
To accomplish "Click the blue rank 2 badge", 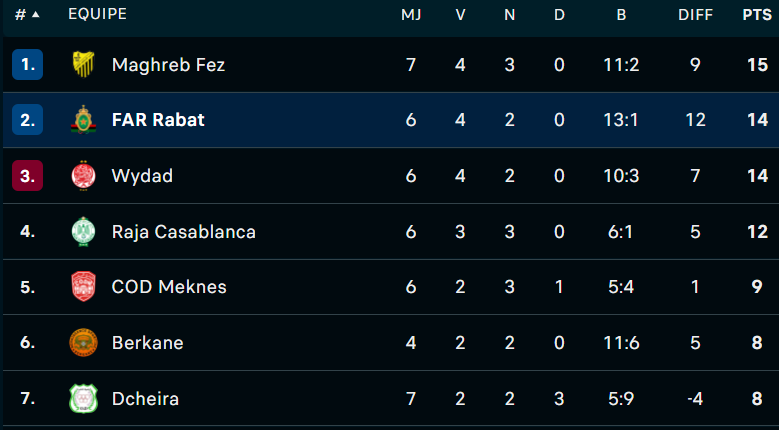I will (27, 120).
